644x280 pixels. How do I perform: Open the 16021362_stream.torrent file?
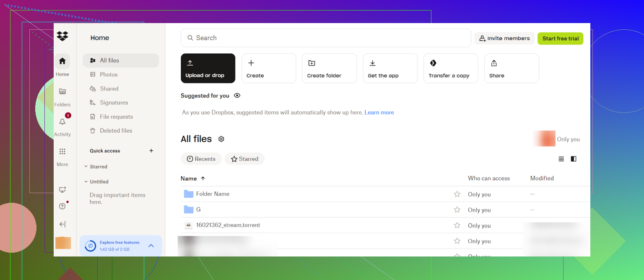tap(228, 225)
